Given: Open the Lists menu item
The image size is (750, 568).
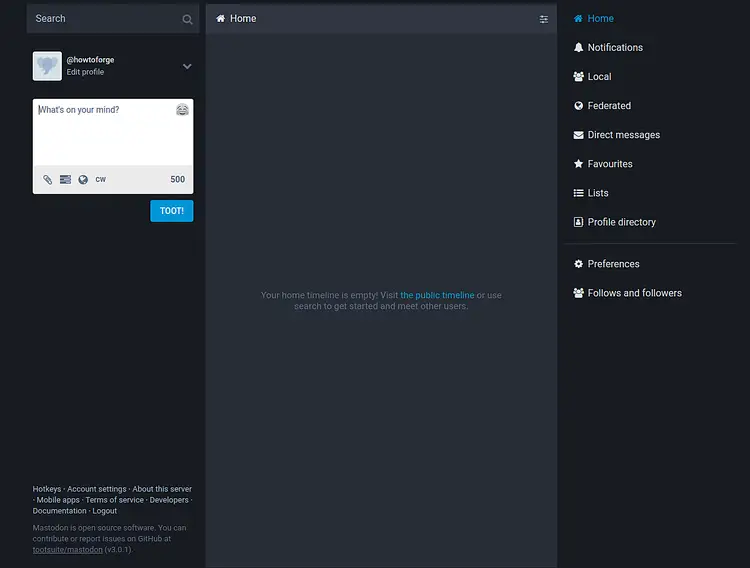Looking at the screenshot, I should click(x=597, y=193).
